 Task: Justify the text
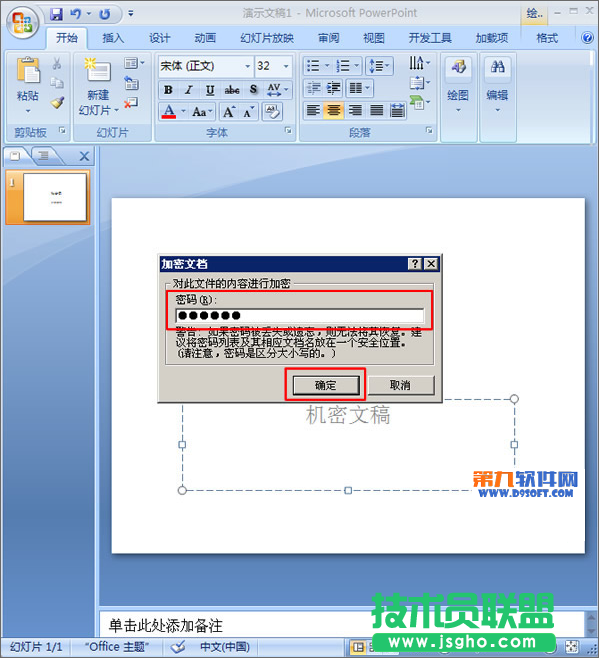tap(376, 111)
